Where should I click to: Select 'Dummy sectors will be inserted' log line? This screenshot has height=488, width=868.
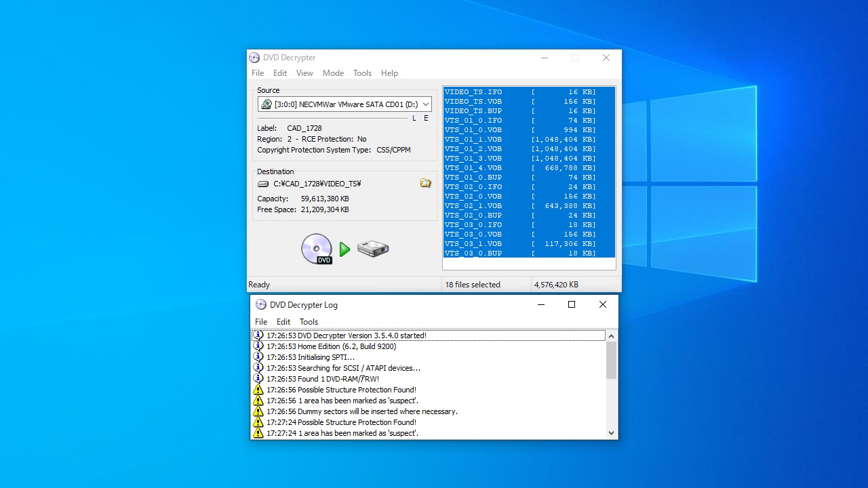click(x=428, y=411)
